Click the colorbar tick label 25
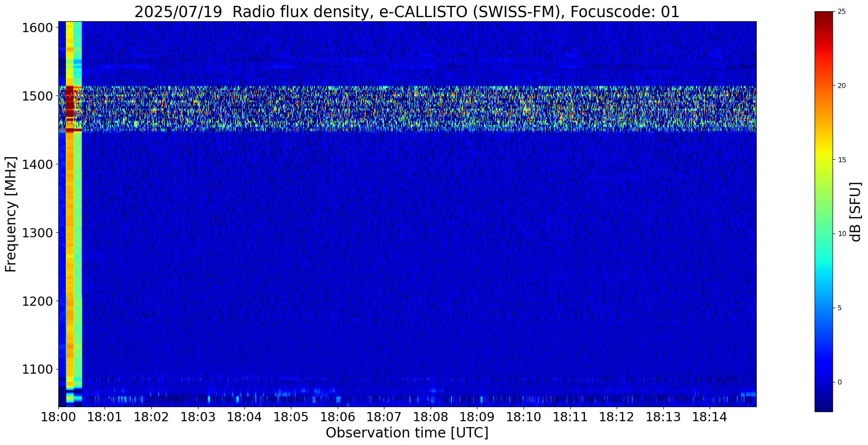This screenshot has width=868, height=445. 842,12
